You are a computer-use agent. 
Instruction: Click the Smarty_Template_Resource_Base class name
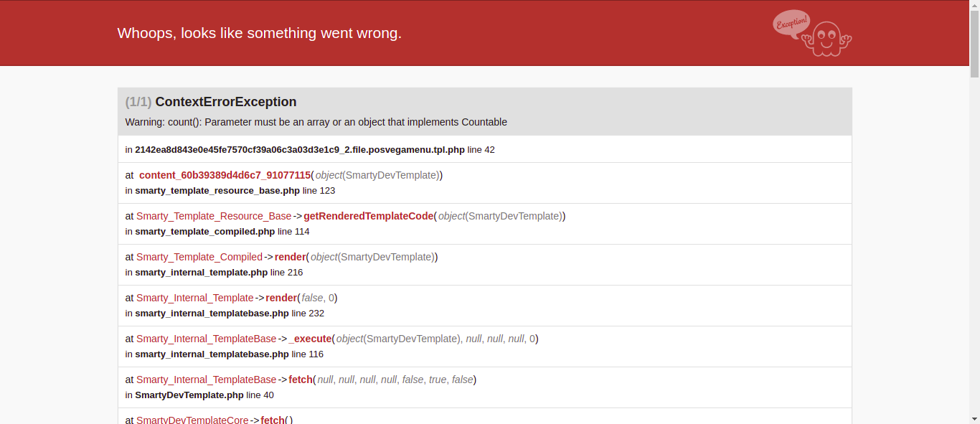[x=214, y=216]
